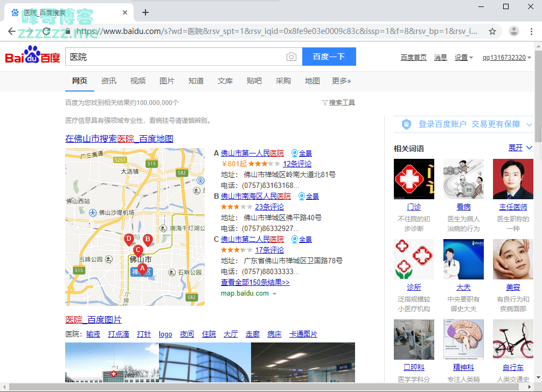Open the 输液 image filter link

(93, 334)
